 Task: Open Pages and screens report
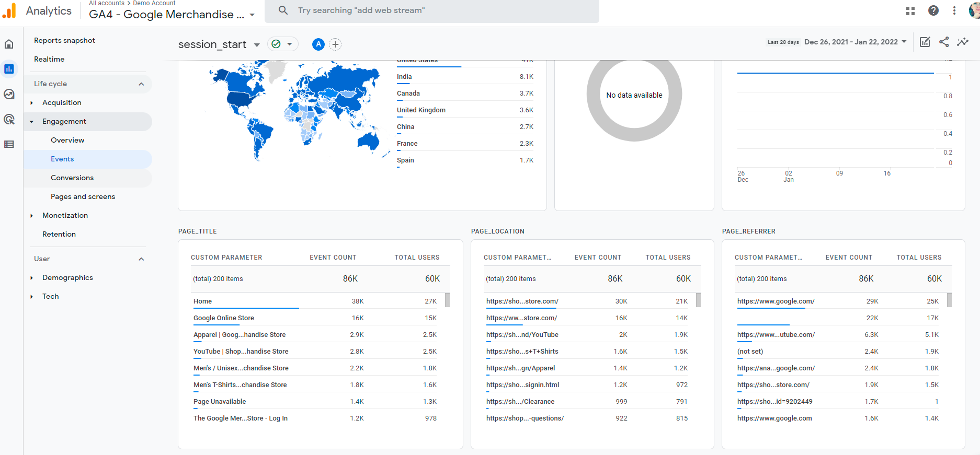pos(83,196)
